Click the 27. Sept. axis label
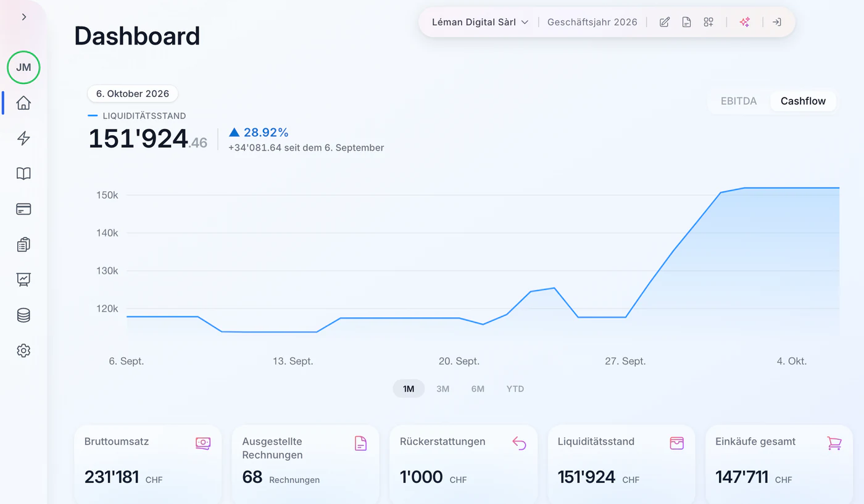Viewport: 864px width, 504px height. [625, 361]
